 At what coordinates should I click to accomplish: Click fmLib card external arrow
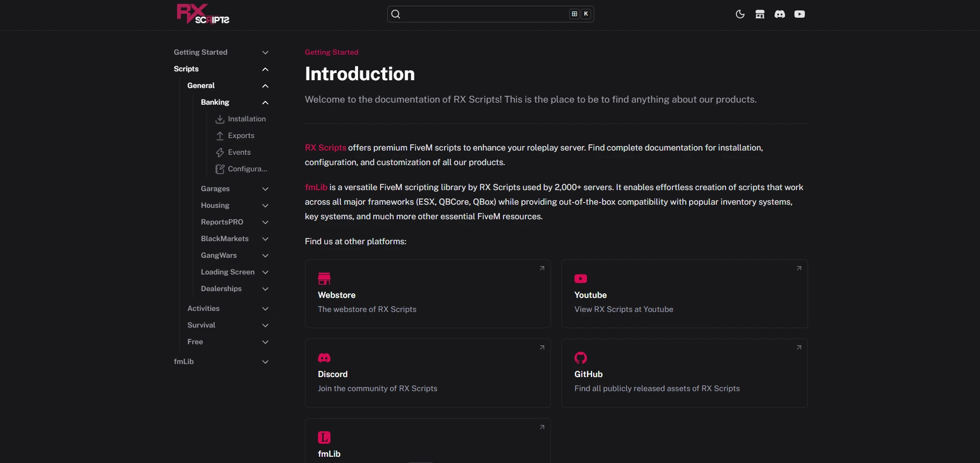542,427
